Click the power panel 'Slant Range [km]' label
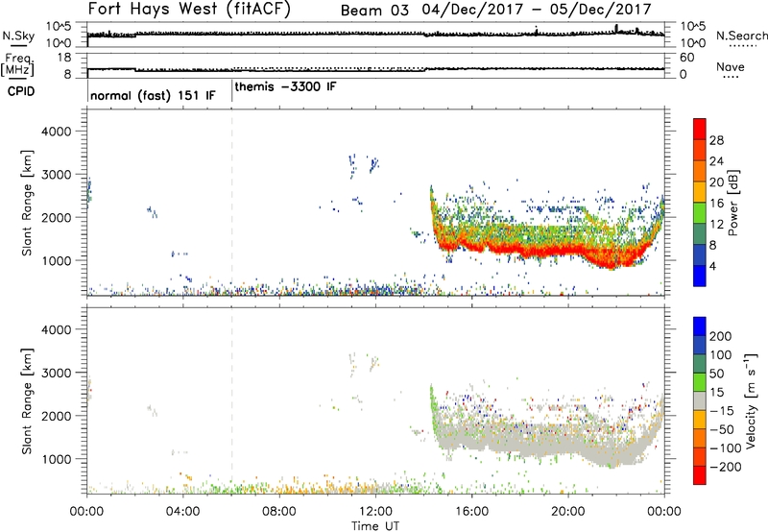768x532 pixels. pos(27,203)
